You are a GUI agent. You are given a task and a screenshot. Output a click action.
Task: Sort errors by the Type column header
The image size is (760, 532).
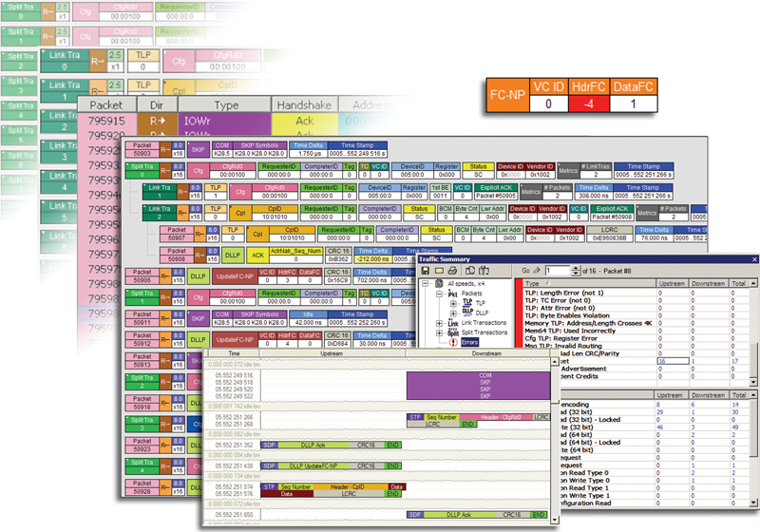[589, 283]
